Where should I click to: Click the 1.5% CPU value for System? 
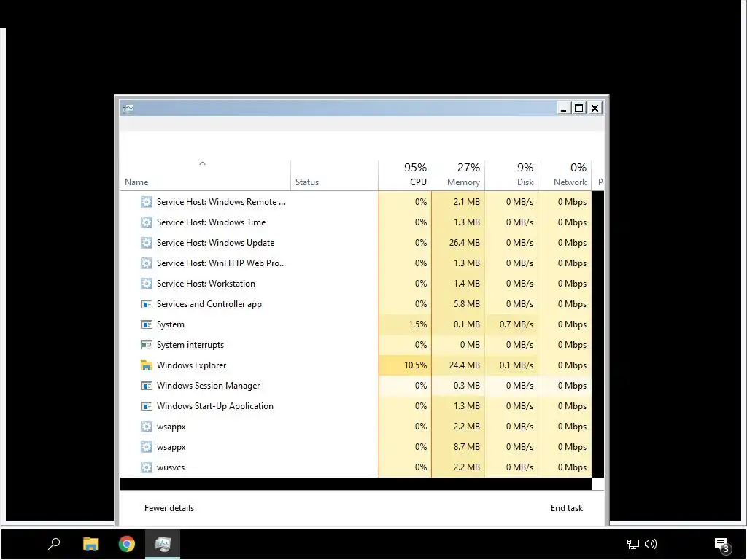tap(417, 324)
